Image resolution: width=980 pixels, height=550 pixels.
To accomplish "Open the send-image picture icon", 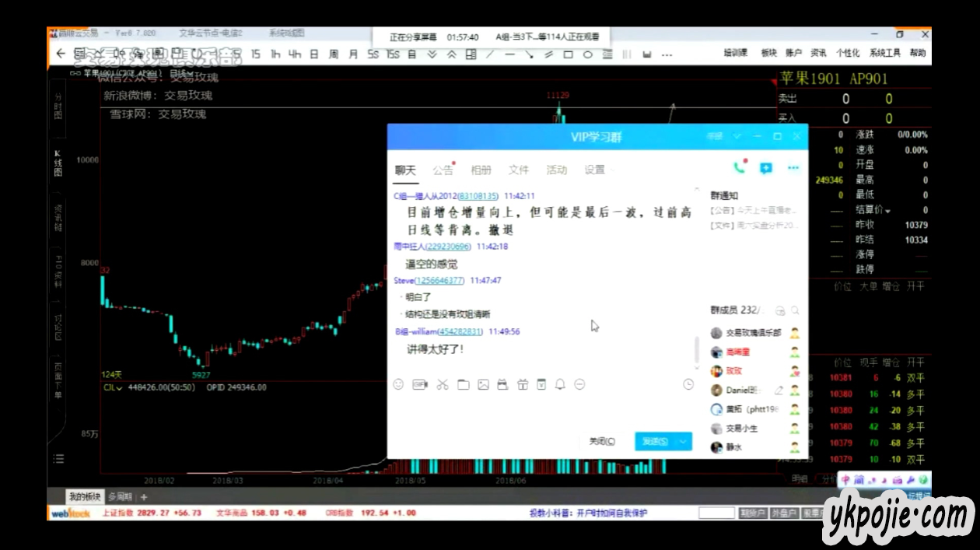I will tap(483, 384).
